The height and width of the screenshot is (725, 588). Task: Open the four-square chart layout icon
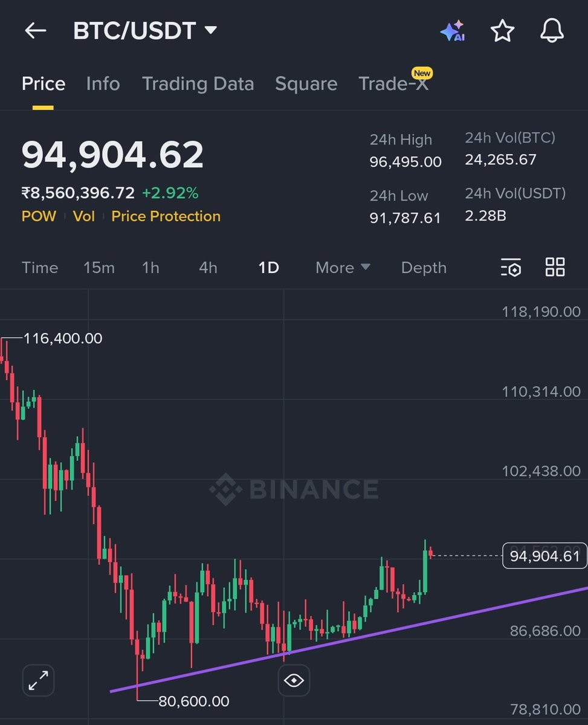555,267
